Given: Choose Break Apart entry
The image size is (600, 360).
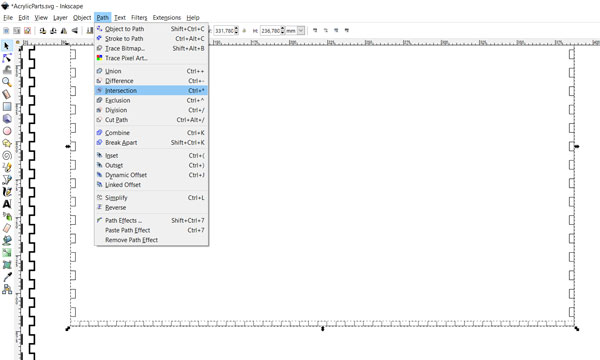Looking at the screenshot, I should pyautogui.click(x=151, y=143).
